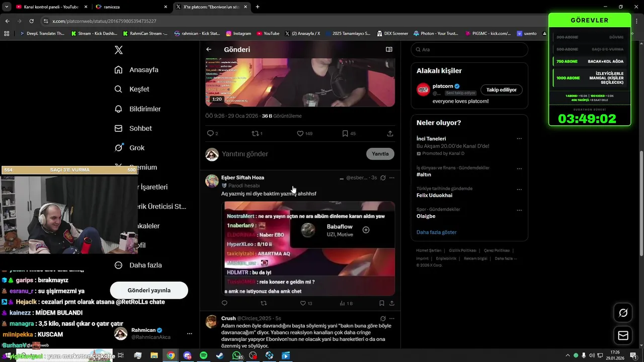The height and width of the screenshot is (362, 644).
Task: Reply to Eşber's post via comment icon
Action: pos(224,303)
